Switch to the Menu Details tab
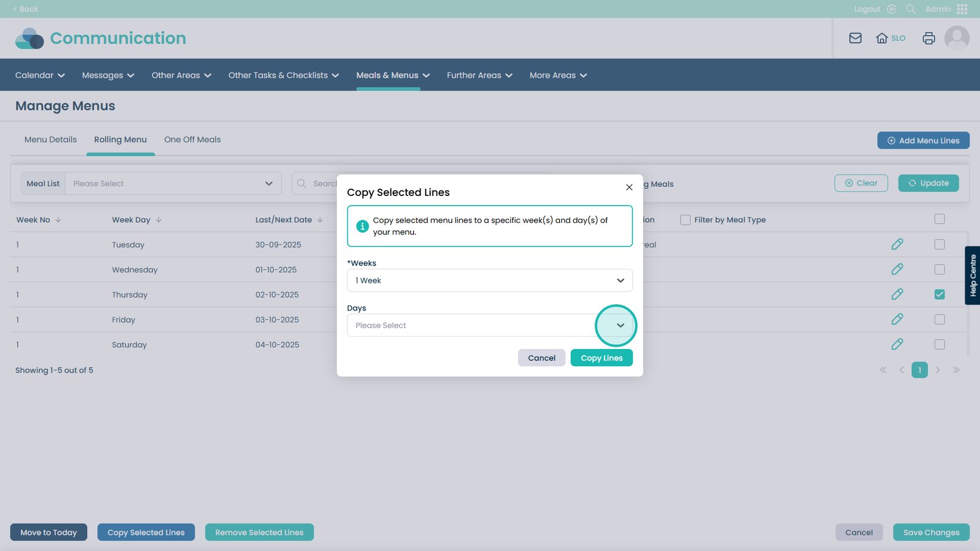980x551 pixels. pos(51,140)
